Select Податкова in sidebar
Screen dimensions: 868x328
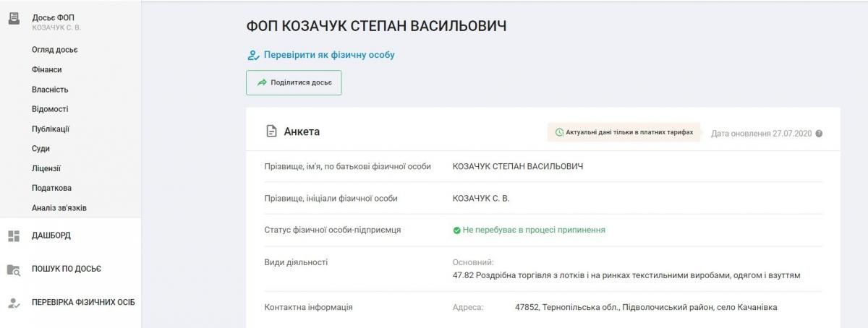click(x=51, y=188)
